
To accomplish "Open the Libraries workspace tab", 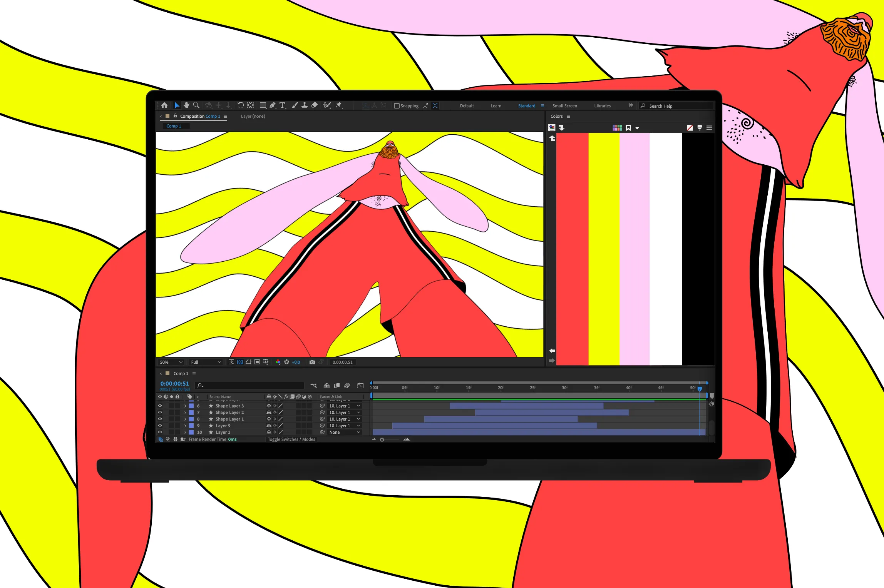I will pos(602,106).
